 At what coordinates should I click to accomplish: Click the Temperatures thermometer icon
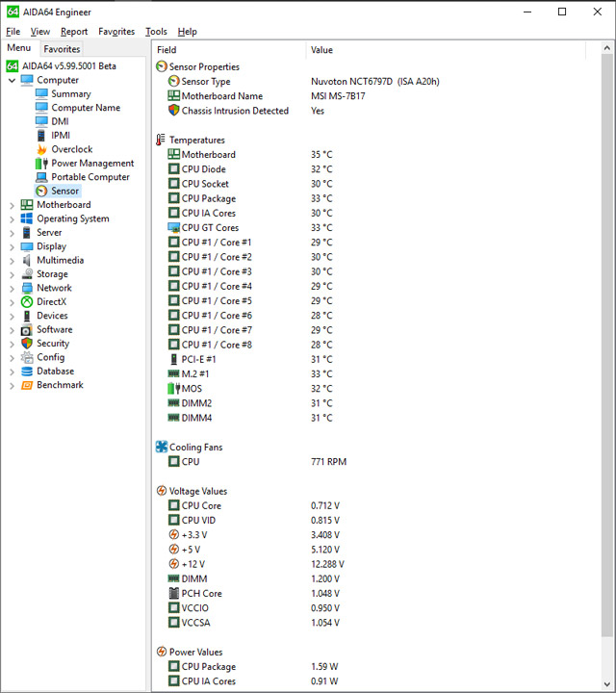click(x=161, y=140)
